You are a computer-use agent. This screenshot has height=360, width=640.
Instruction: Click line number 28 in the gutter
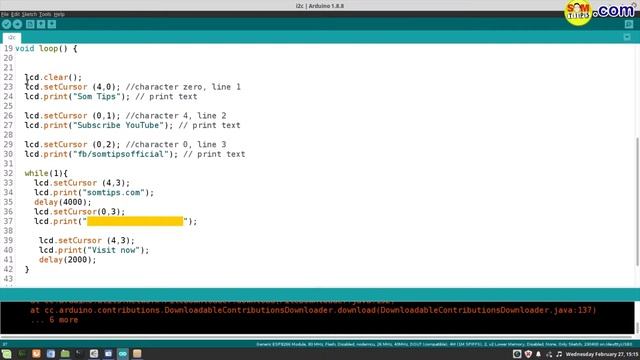pos(8,135)
